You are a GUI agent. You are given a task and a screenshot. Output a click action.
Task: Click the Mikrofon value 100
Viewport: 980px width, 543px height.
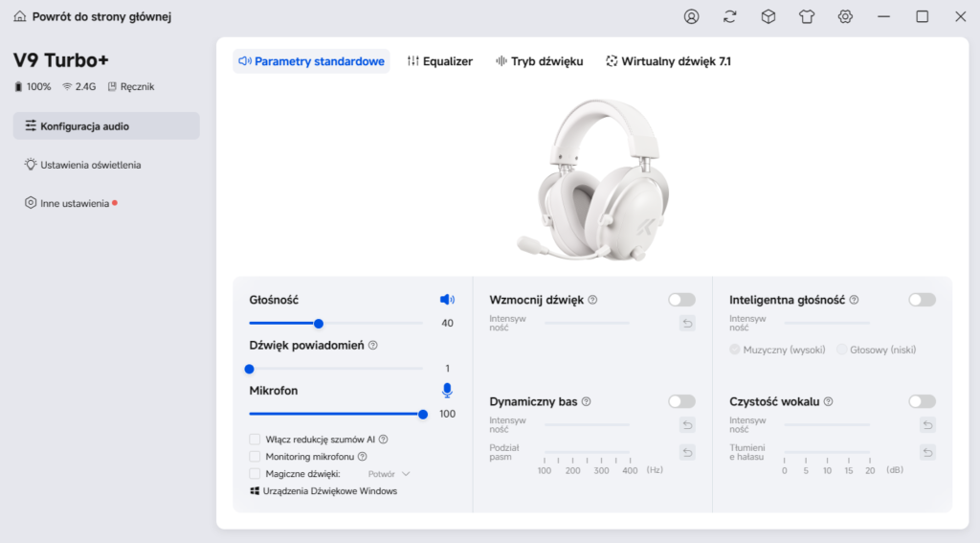[448, 414]
